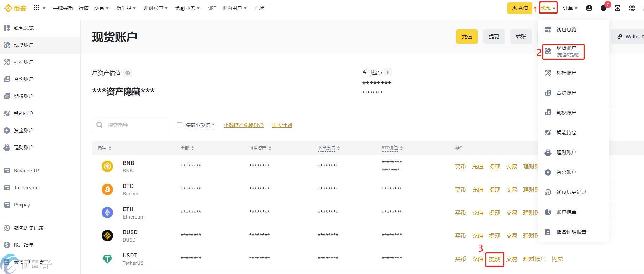Open 定投计划 link
The image size is (644, 274).
[x=282, y=125]
